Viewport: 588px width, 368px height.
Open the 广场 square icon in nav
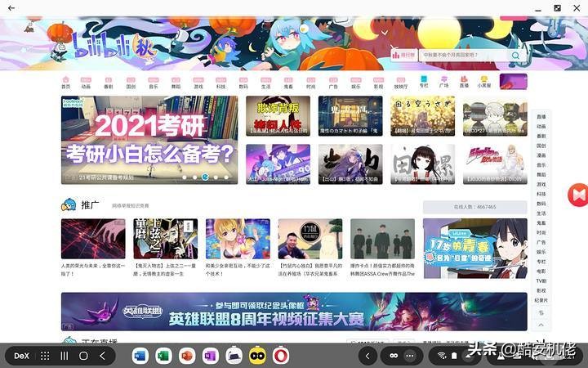point(444,82)
